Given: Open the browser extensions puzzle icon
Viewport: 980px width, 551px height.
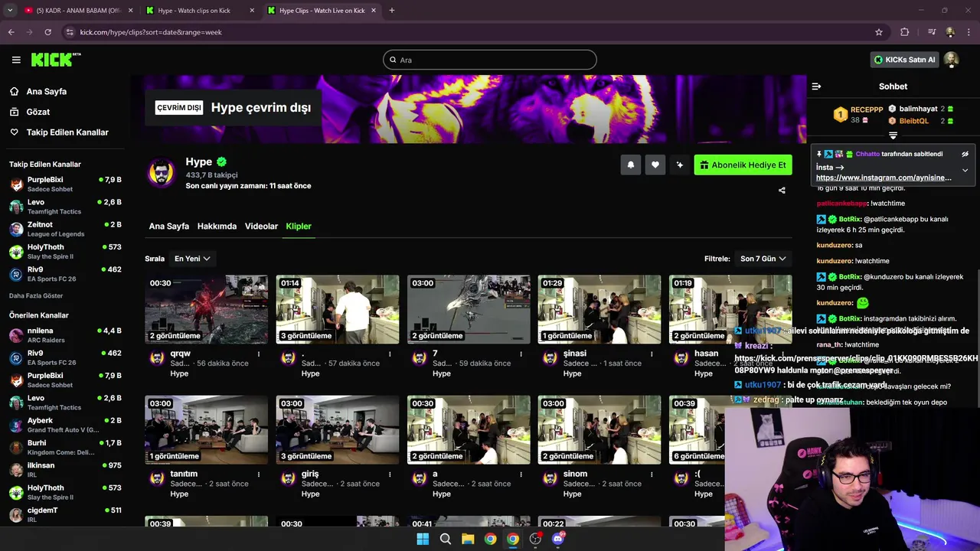Looking at the screenshot, I should 905,32.
